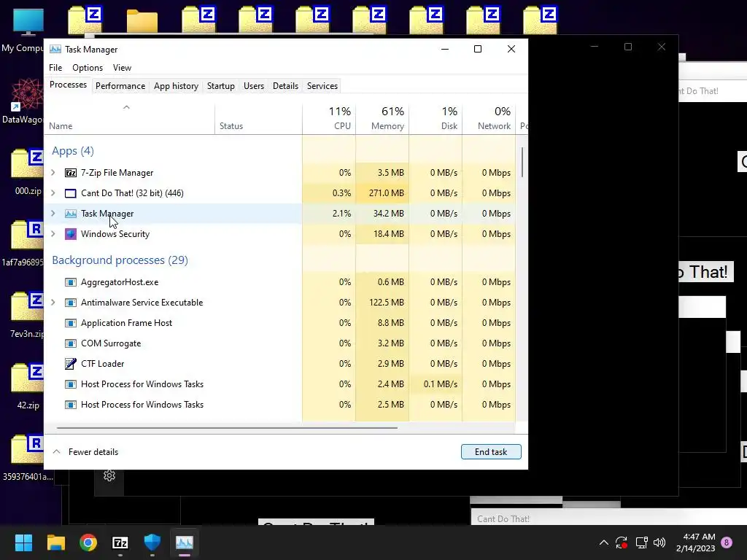Click the 271.0 MB memory cell
The height and width of the screenshot is (560, 747).
pos(382,193)
